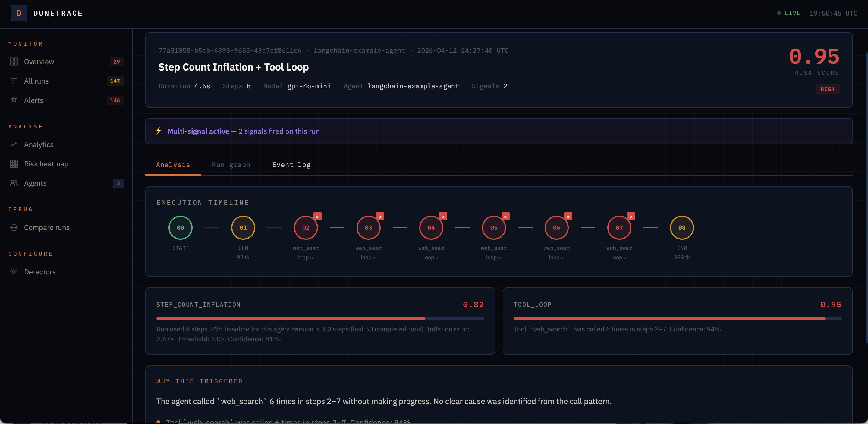The image size is (868, 424).
Task: Click the Risk heatmap grid icon
Action: (14, 164)
